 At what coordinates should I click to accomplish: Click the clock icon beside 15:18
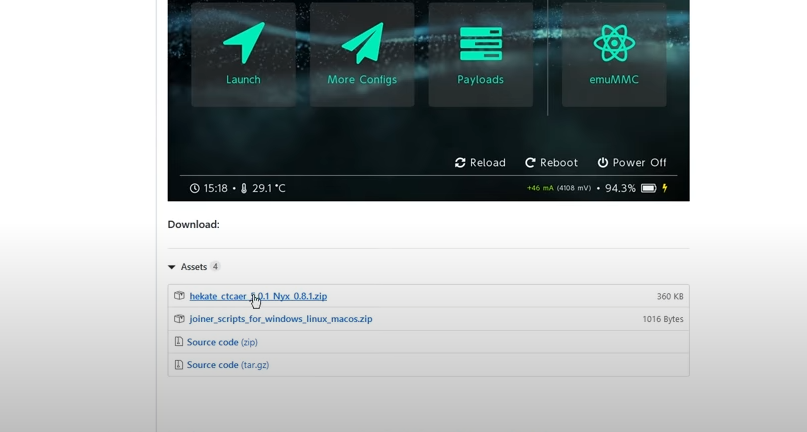(195, 188)
